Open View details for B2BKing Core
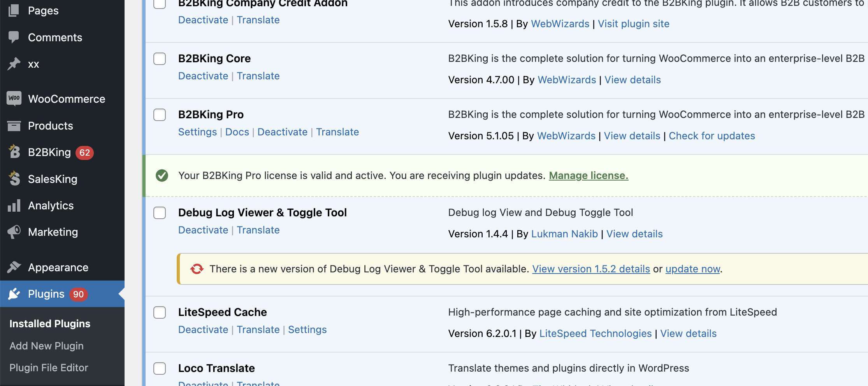Screen dimensions: 868x386 tap(633, 80)
